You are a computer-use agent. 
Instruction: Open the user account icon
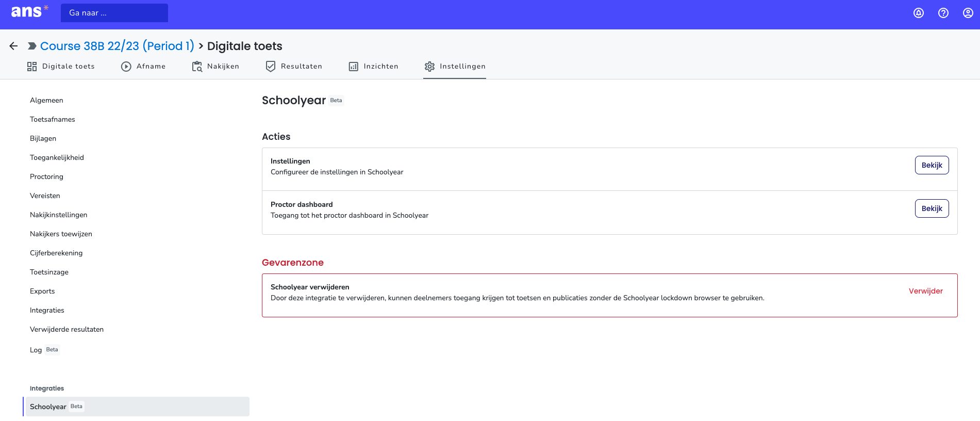tap(968, 13)
